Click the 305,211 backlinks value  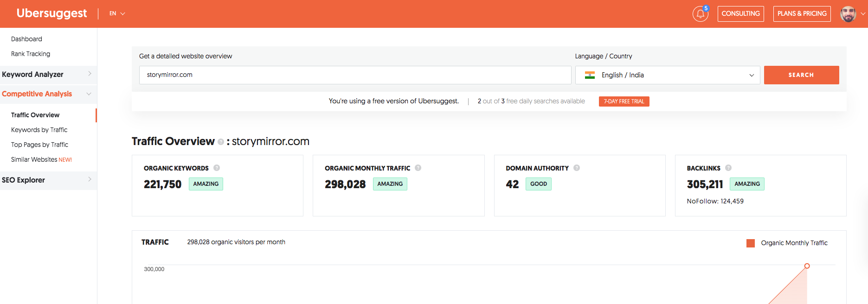(705, 184)
